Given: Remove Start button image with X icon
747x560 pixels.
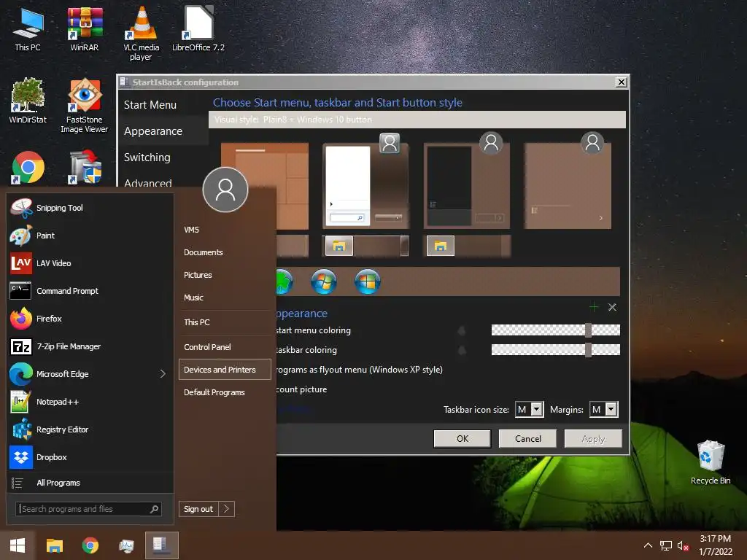Looking at the screenshot, I should (612, 307).
